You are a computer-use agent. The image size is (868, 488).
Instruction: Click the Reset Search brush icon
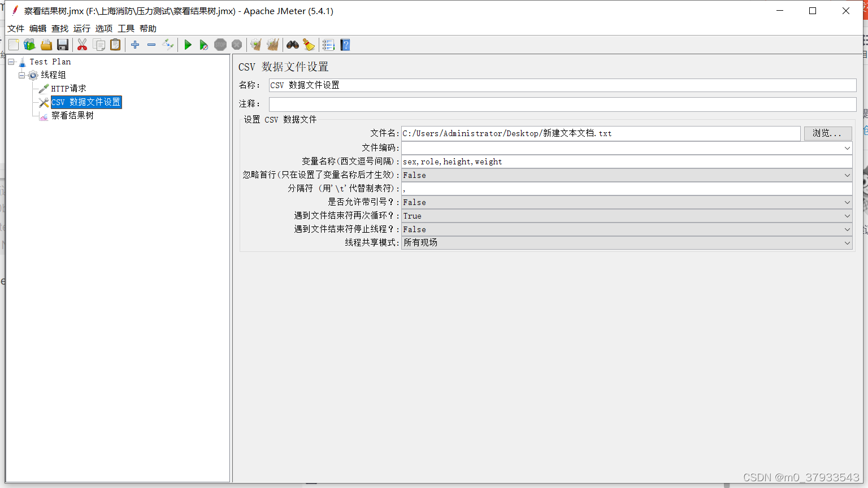pyautogui.click(x=309, y=45)
